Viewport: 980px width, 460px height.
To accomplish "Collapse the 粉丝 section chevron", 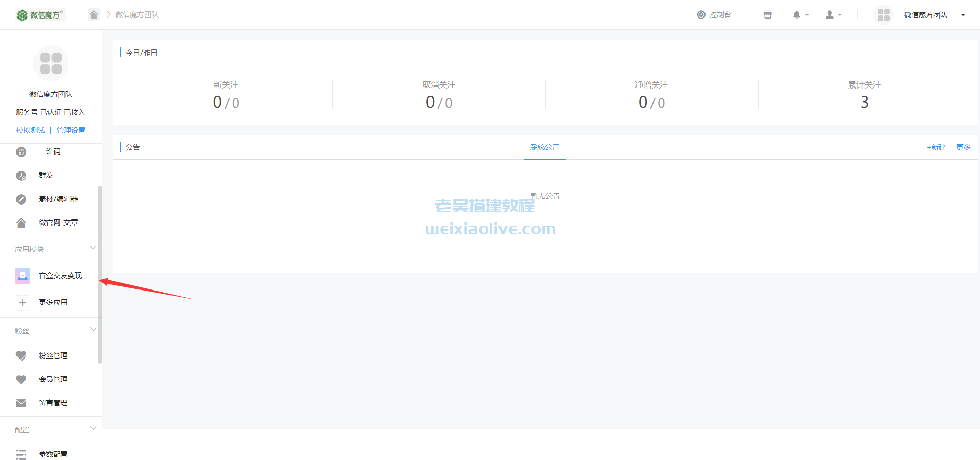I will 93,330.
